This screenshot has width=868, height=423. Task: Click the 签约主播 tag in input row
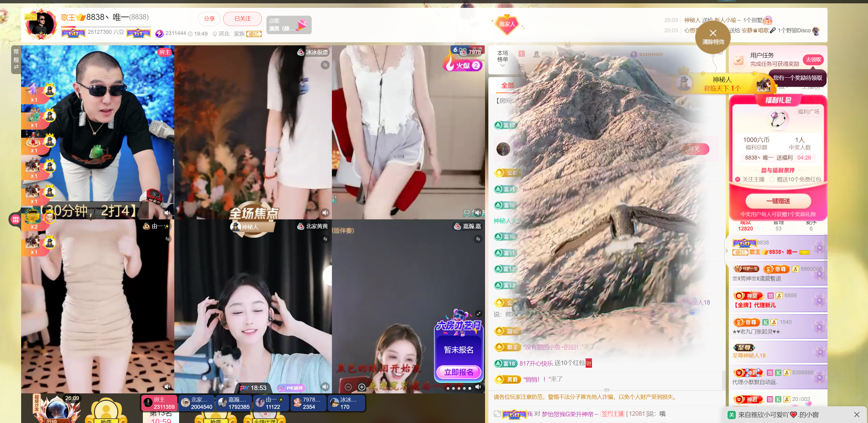click(612, 414)
